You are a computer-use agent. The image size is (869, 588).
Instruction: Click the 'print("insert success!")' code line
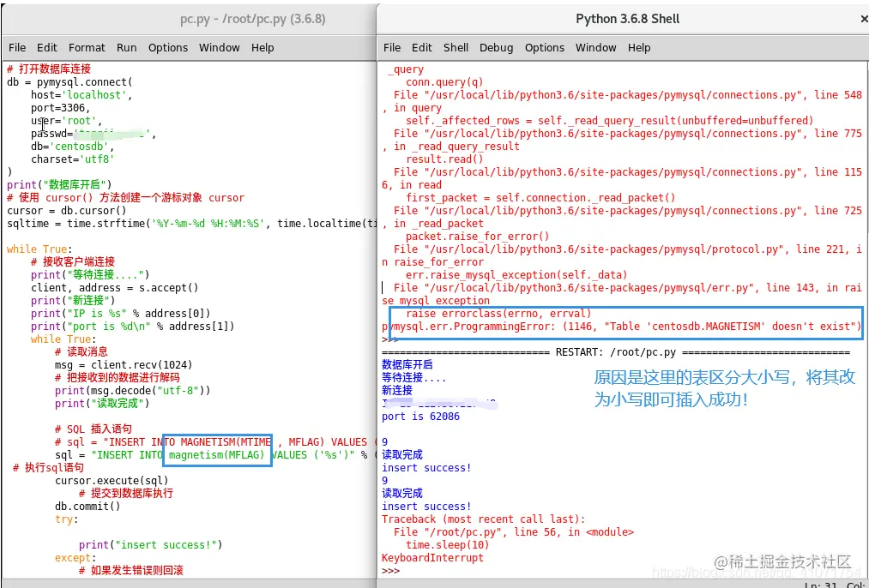pos(150,544)
